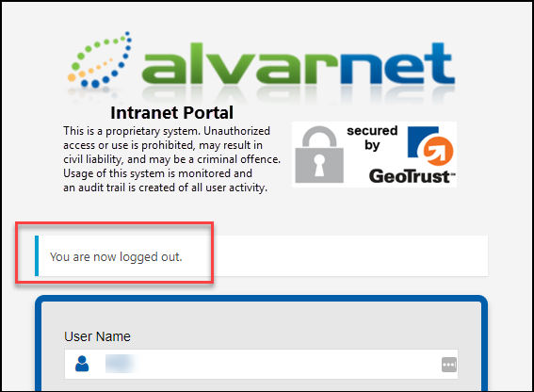Click the empty right side of logout notice banner
This screenshot has width=534, height=392.
coord(350,255)
